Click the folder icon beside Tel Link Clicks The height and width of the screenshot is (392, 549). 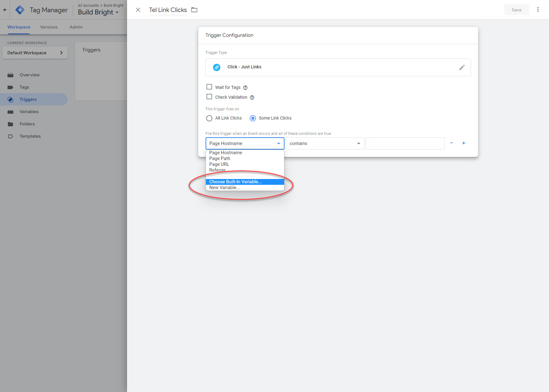194,10
